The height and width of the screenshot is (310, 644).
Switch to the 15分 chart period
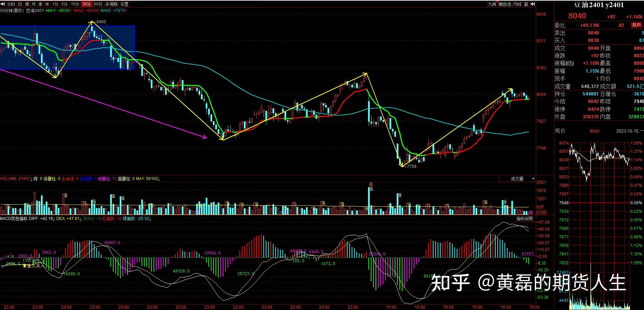pos(75,4)
